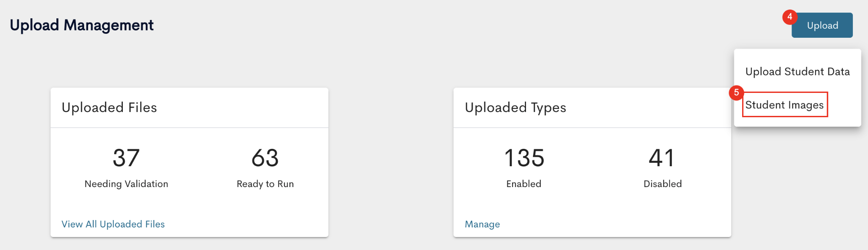Click the red step 5 badge
The height and width of the screenshot is (250, 868).
pos(736,92)
